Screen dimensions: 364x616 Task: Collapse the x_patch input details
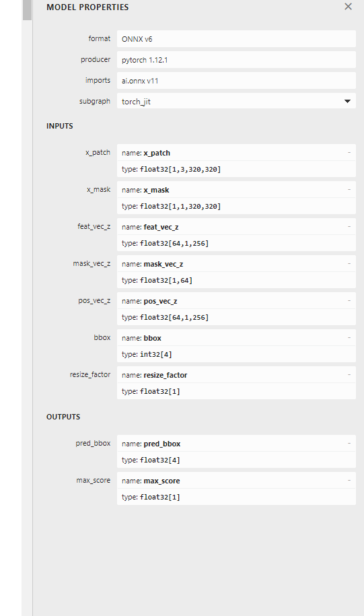349,152
